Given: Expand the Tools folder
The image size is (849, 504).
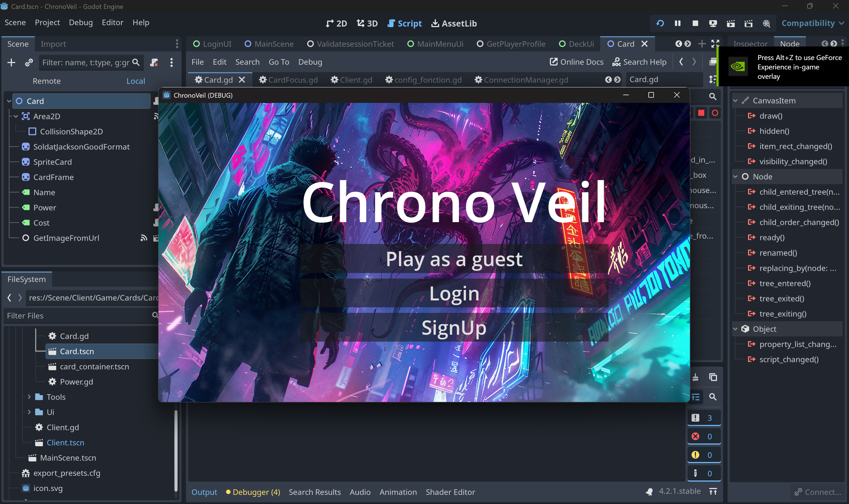Looking at the screenshot, I should tap(29, 397).
